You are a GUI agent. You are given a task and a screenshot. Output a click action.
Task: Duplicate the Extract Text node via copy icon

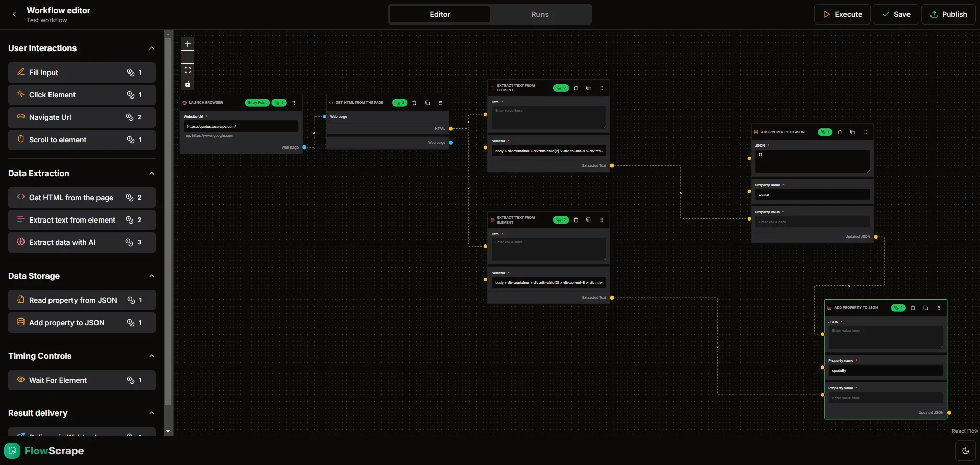coord(589,88)
